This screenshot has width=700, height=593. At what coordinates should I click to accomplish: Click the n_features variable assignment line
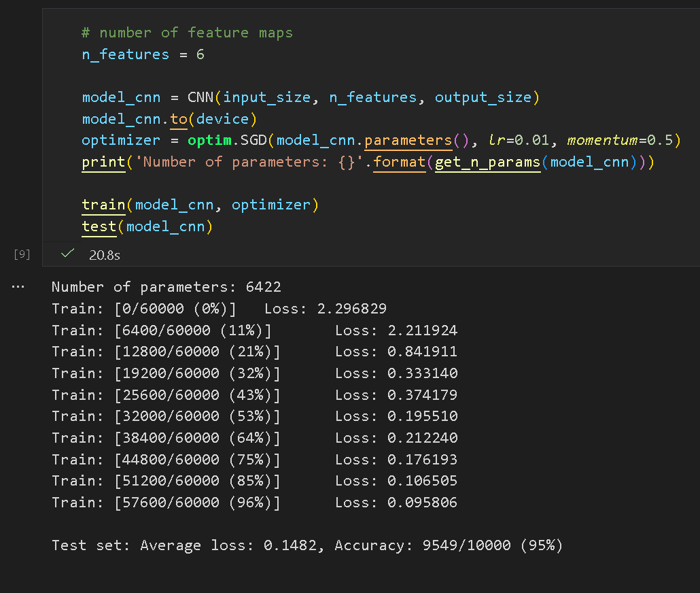(x=143, y=54)
